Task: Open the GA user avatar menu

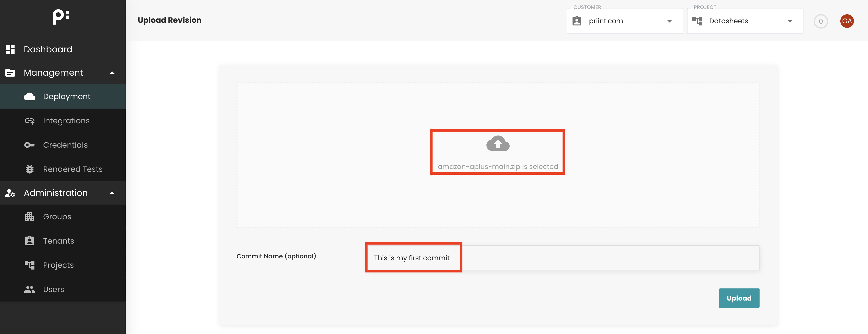Action: [847, 21]
